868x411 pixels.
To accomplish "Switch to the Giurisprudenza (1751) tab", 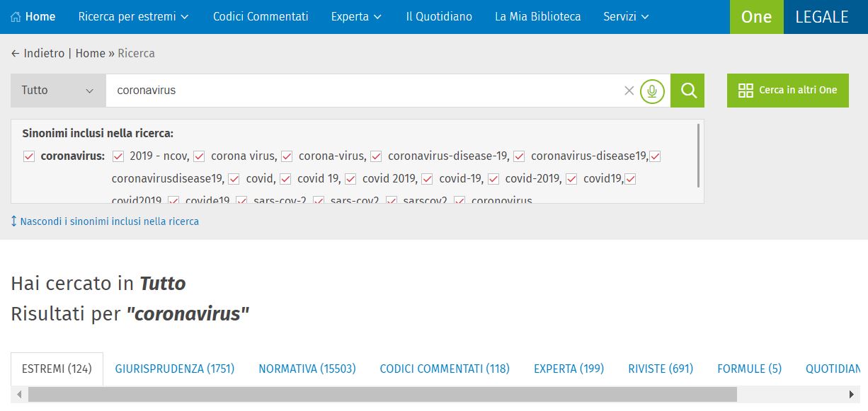I will (x=175, y=369).
